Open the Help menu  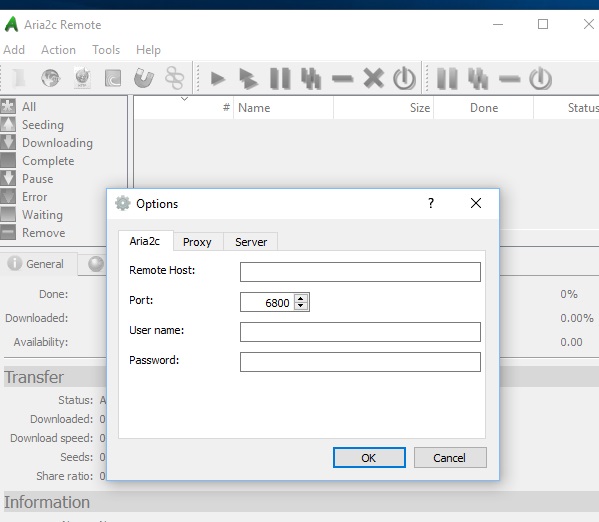pos(148,50)
